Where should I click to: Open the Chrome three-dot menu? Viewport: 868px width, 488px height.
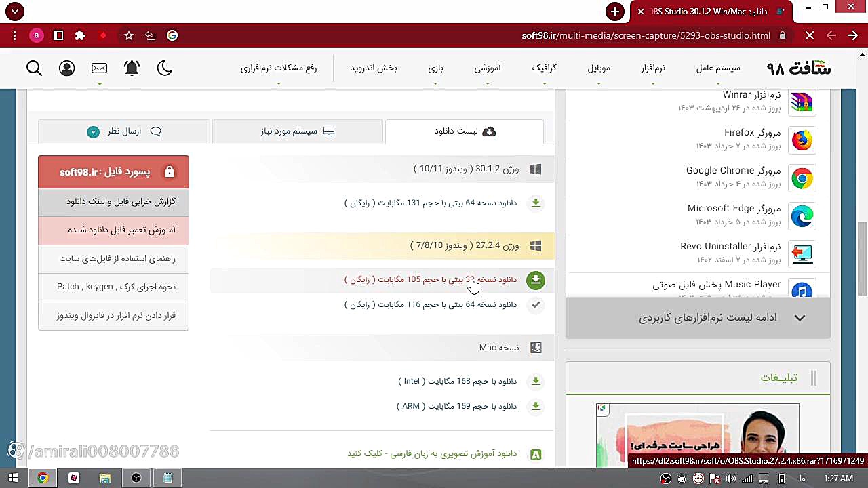pyautogui.click(x=15, y=35)
